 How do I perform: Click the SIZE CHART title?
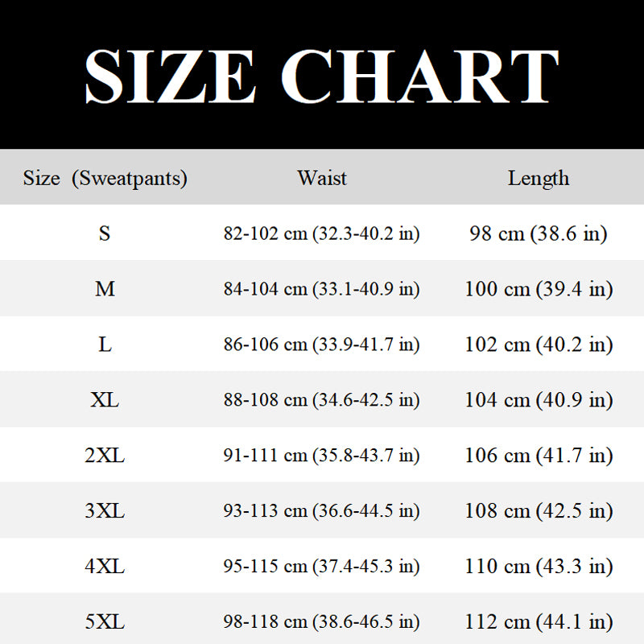click(x=321, y=75)
